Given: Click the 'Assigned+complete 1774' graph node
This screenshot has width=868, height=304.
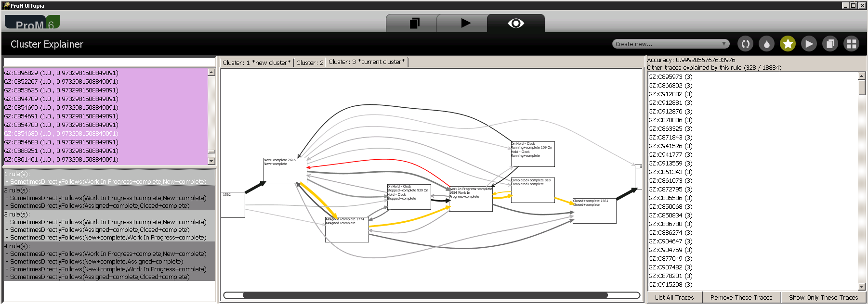Looking at the screenshot, I should 347,229.
